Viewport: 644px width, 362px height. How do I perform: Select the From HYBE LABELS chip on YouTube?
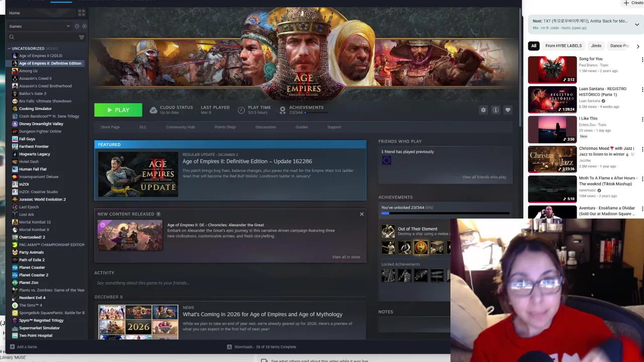coord(563,46)
